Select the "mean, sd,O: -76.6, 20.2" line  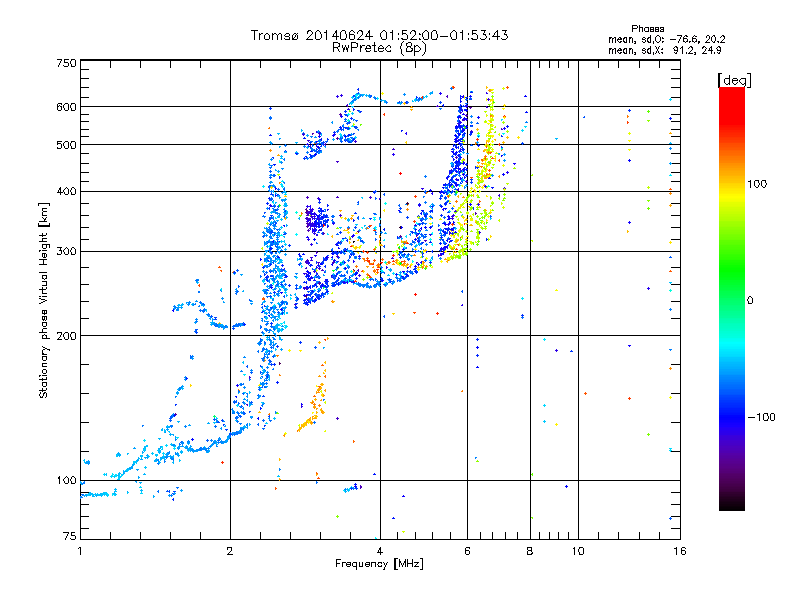(x=666, y=39)
